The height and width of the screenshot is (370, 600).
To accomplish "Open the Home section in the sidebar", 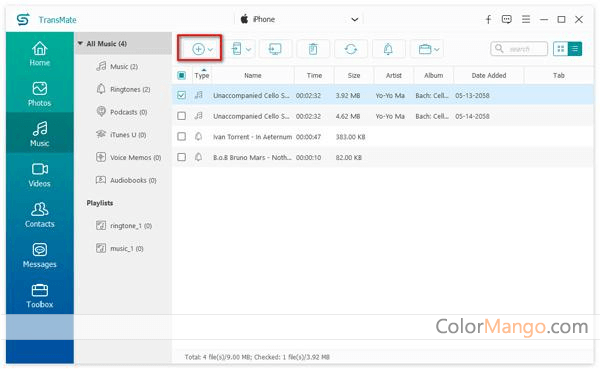I will click(39, 54).
